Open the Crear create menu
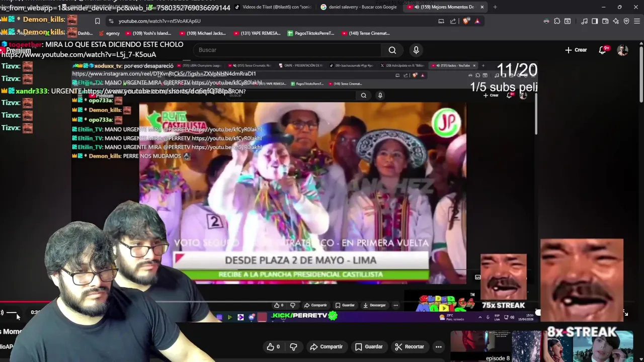Screen dimensions: 644x362 coord(576,50)
